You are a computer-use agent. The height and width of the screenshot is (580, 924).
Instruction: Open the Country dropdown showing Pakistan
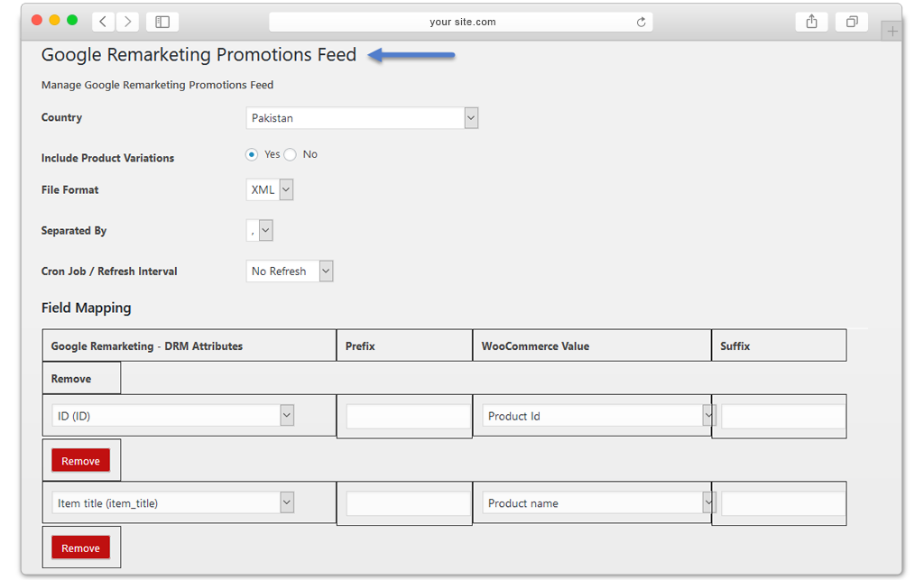pos(362,118)
